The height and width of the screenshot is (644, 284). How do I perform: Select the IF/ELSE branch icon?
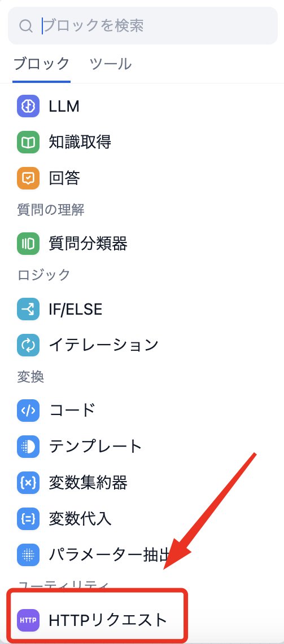[28, 309]
